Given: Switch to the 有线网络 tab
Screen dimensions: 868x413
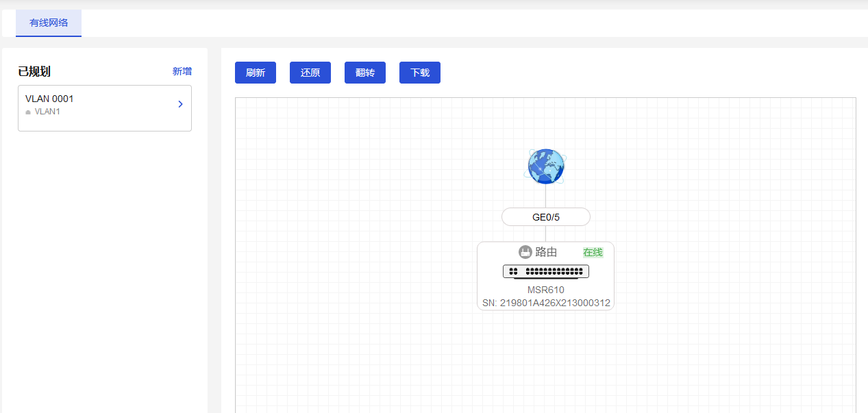Looking at the screenshot, I should click(x=49, y=23).
